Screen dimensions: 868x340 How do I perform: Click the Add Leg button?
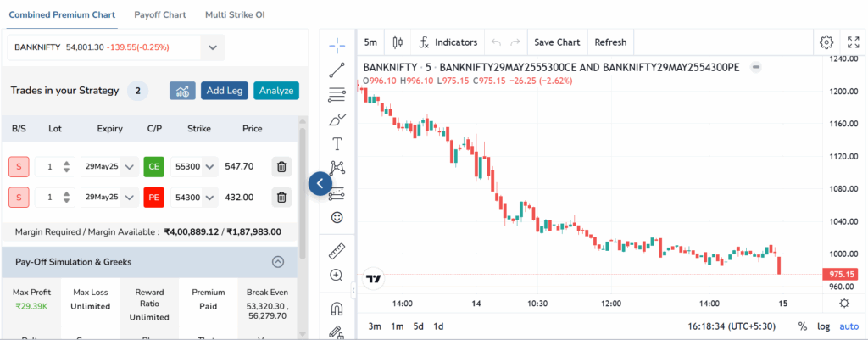tap(225, 91)
